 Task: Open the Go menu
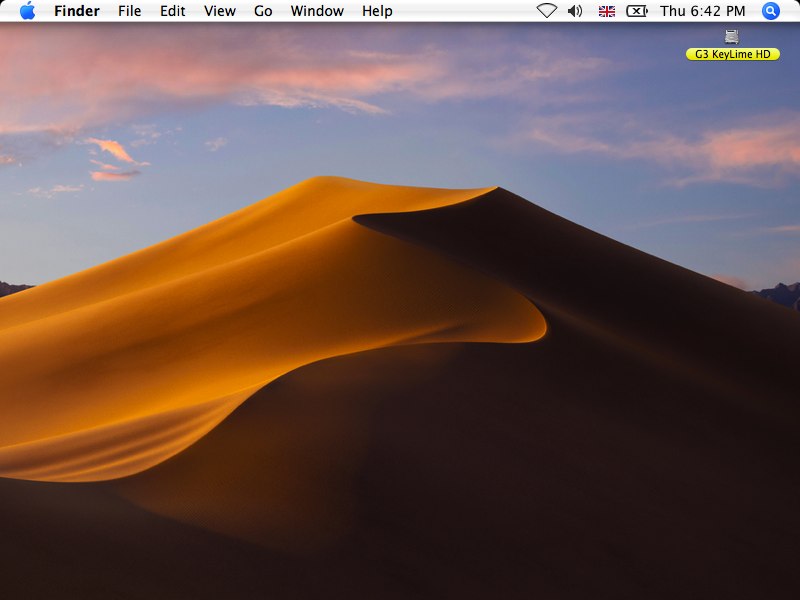[263, 11]
